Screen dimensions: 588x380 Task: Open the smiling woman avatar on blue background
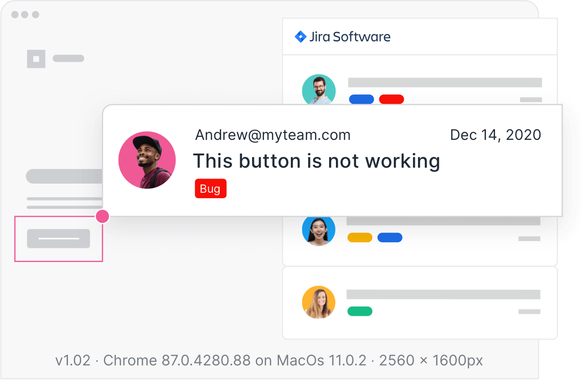(x=319, y=230)
